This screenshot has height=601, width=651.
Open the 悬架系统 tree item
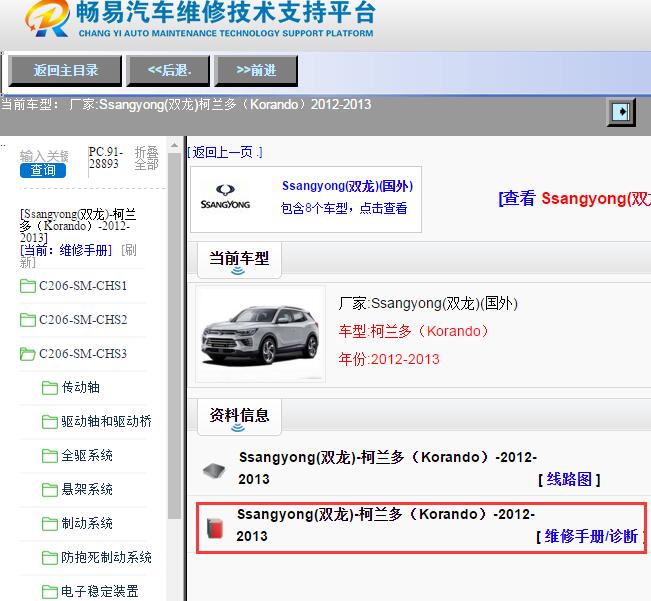(x=87, y=489)
